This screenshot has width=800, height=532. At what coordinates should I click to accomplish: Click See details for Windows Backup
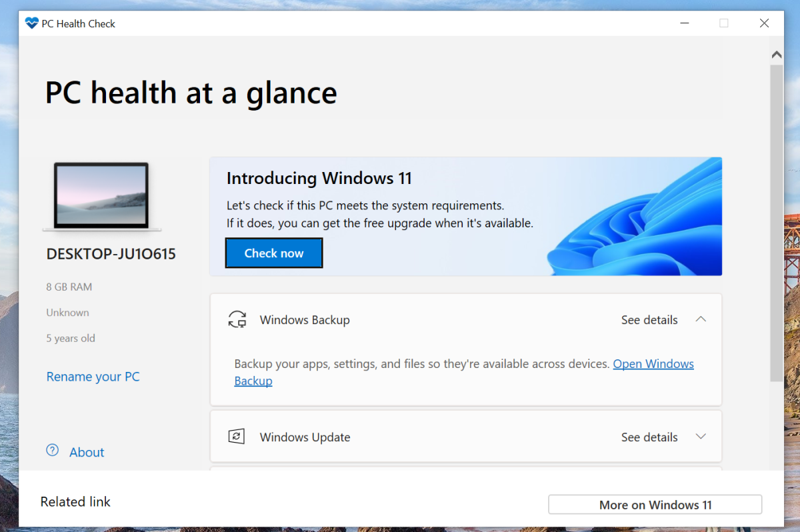[649, 320]
